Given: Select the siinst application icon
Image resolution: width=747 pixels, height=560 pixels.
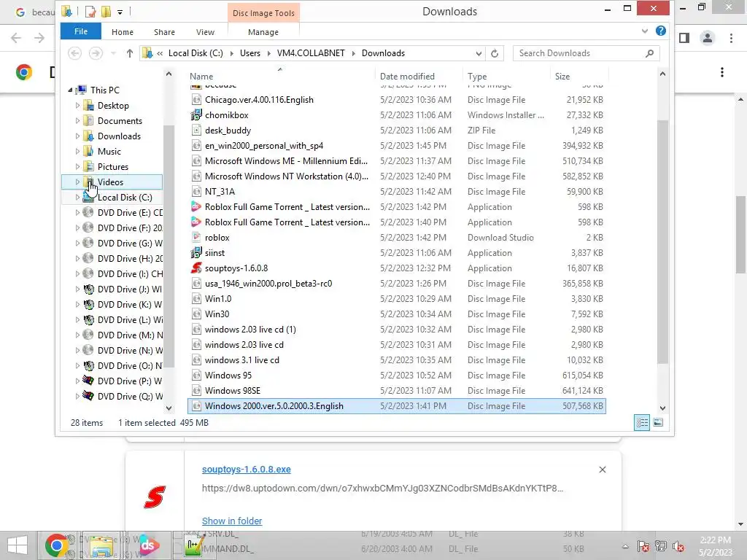Looking at the screenshot, I should [196, 253].
